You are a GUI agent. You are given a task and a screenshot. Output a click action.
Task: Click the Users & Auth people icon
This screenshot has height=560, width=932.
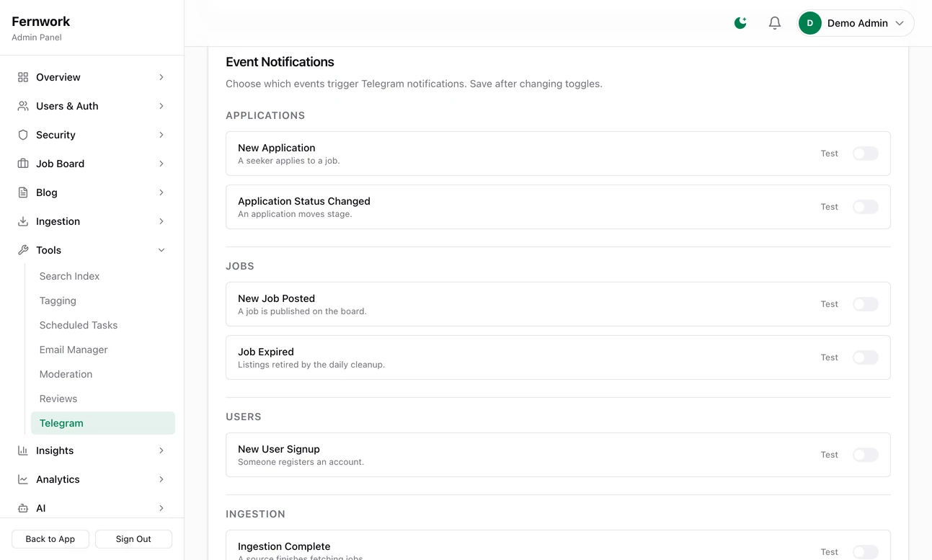pos(23,106)
